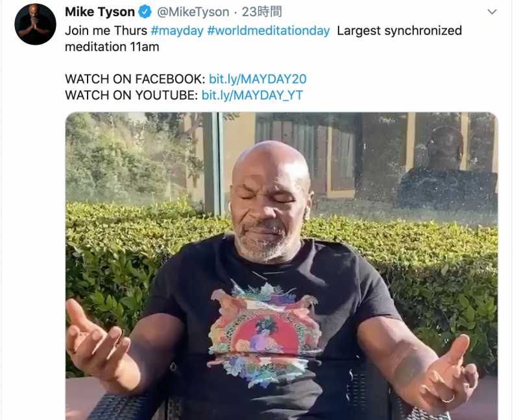The image size is (519, 420).
Task: Click the 'meditation 11am' text line
Action: [112, 47]
